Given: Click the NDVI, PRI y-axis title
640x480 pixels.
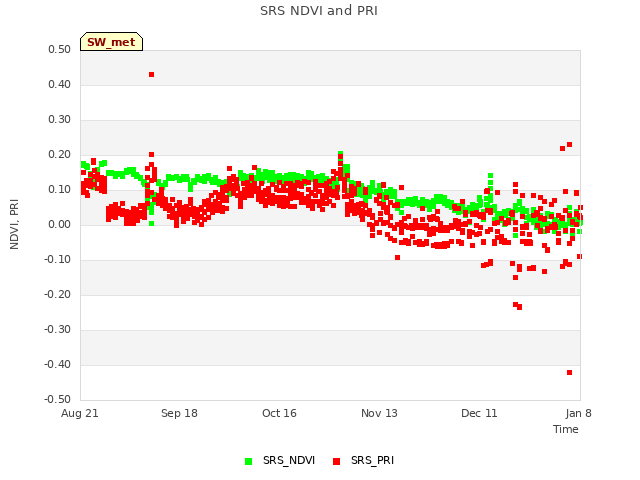Looking at the screenshot, I should (x=14, y=224).
